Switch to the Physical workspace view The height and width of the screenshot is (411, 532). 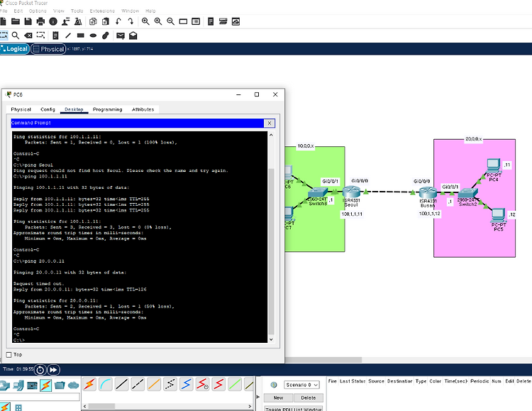(48, 49)
